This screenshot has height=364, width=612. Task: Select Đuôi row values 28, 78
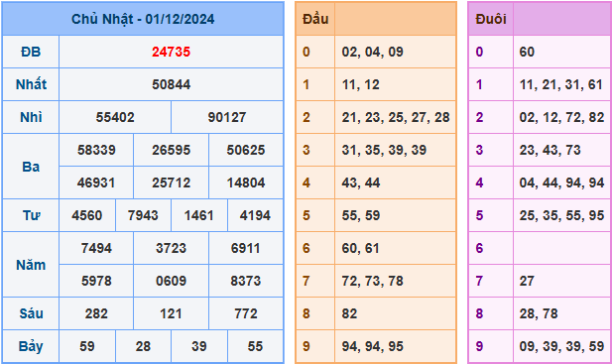coord(539,314)
